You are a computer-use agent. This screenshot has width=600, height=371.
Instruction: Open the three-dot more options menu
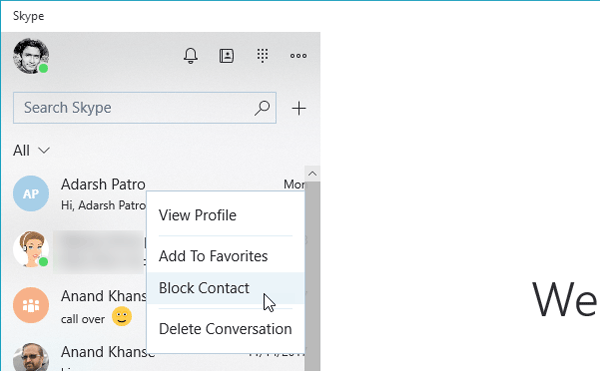pos(298,56)
